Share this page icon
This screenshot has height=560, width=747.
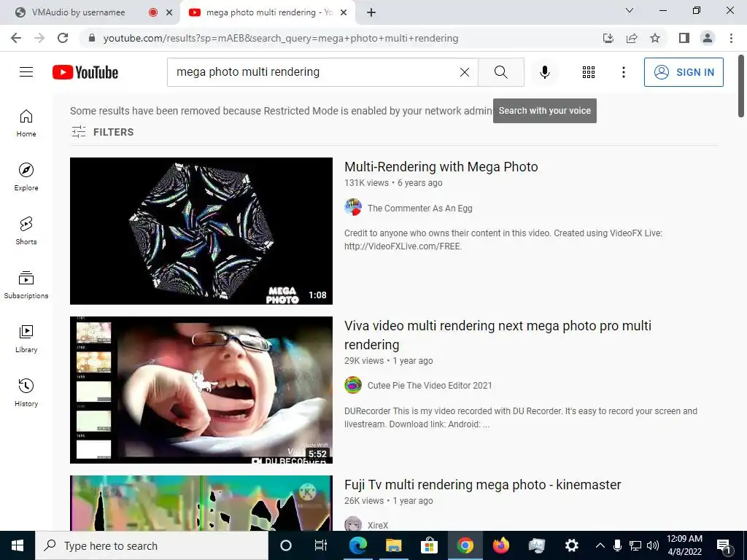point(632,38)
